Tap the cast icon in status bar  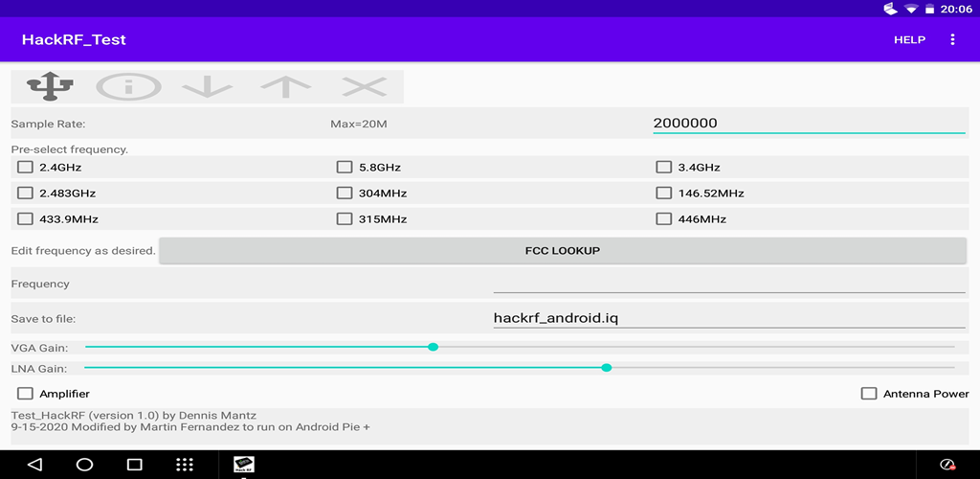click(891, 9)
